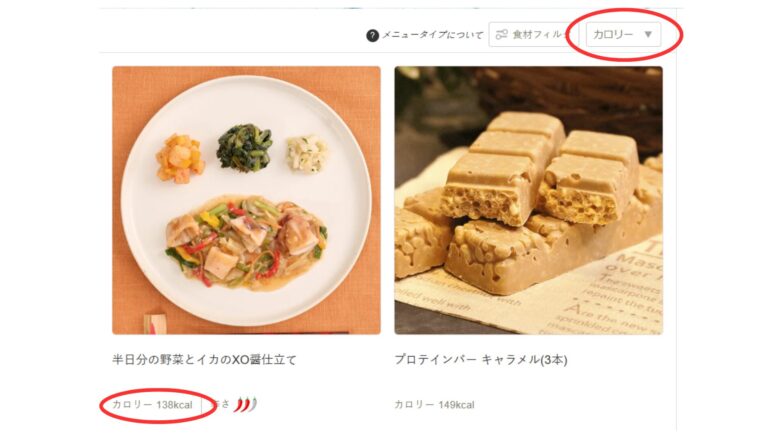Click the dropdown arrow beside カロリー
Image resolution: width=780 pixels, height=439 pixels.
pos(648,34)
